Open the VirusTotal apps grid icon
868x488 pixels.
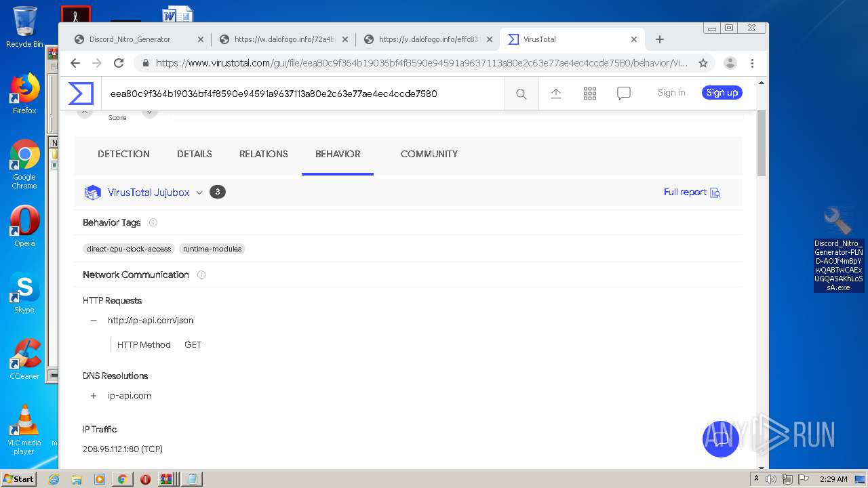590,94
